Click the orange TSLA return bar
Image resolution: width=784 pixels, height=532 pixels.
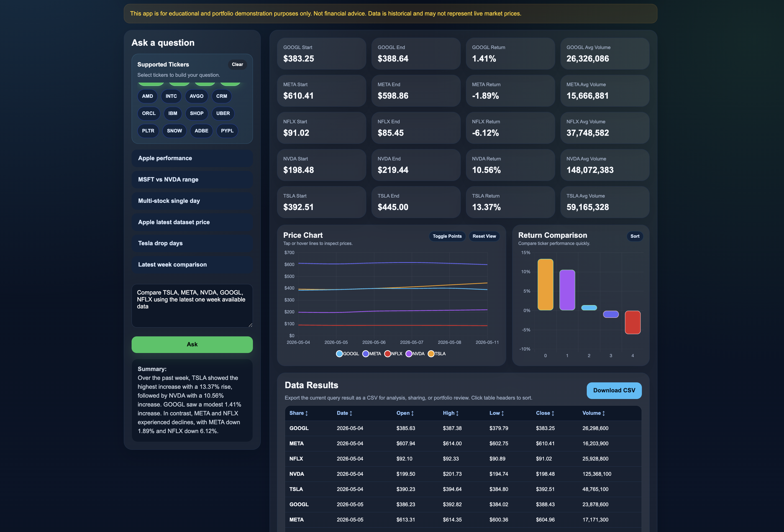click(x=545, y=284)
